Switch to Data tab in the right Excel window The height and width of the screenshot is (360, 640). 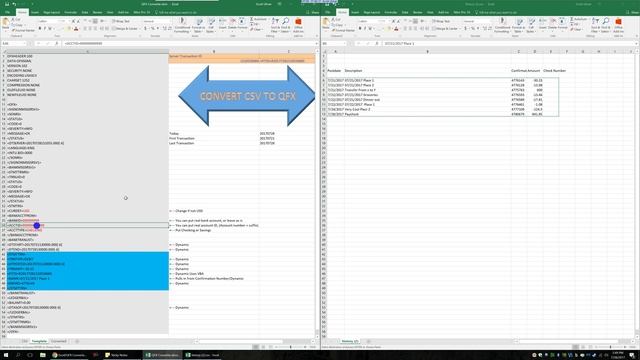[405, 13]
